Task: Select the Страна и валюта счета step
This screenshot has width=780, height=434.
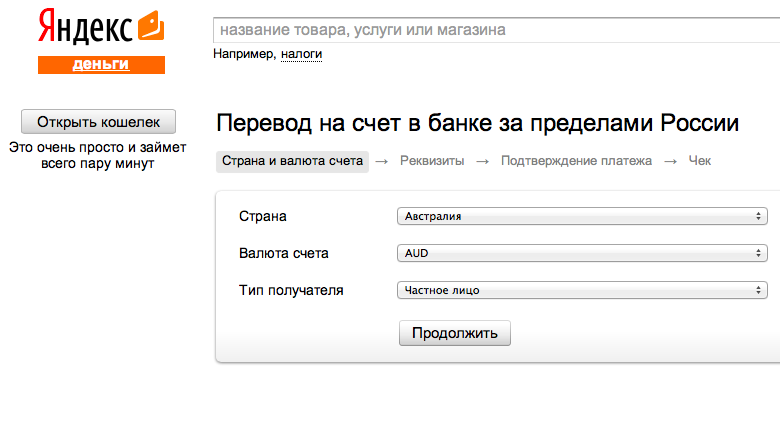Action: pyautogui.click(x=292, y=161)
